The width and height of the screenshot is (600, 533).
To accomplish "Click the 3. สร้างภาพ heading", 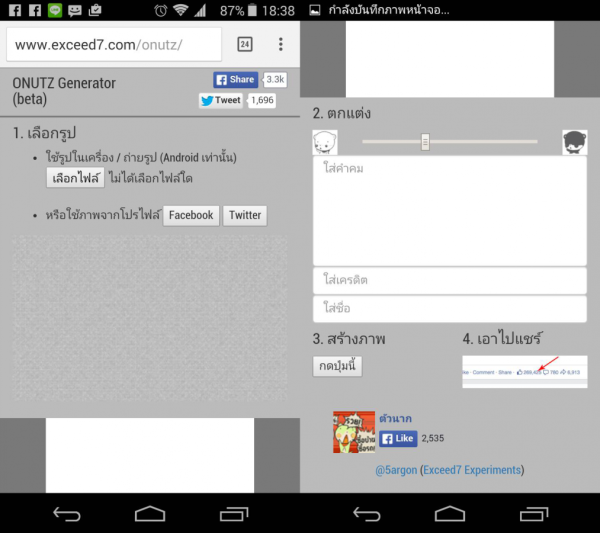I will coord(349,339).
